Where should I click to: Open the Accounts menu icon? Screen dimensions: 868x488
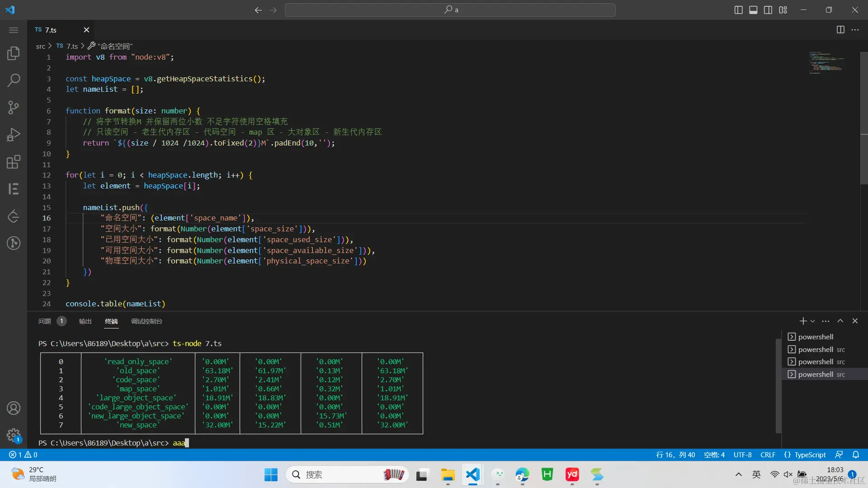coord(14,408)
